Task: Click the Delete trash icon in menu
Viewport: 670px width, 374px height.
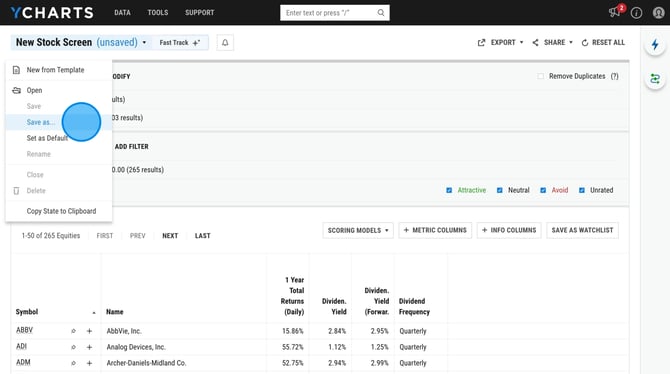Action: coord(16,191)
